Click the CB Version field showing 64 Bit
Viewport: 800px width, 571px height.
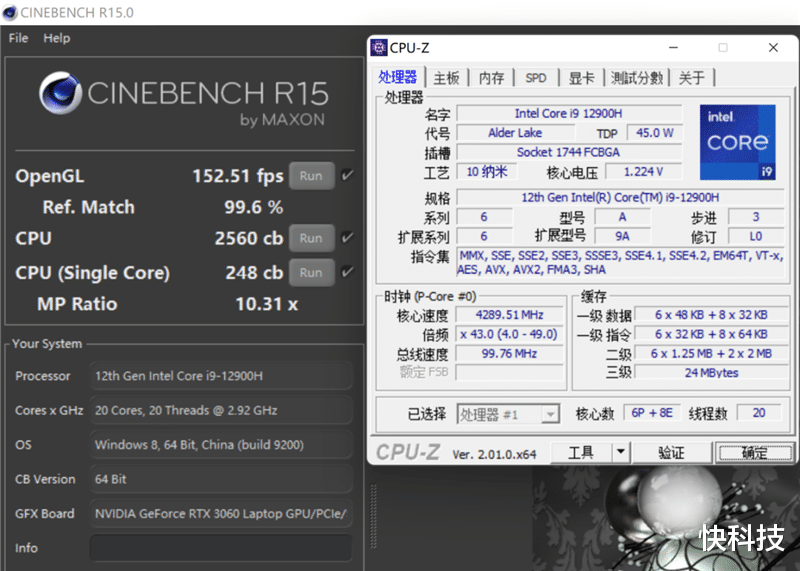point(221,479)
